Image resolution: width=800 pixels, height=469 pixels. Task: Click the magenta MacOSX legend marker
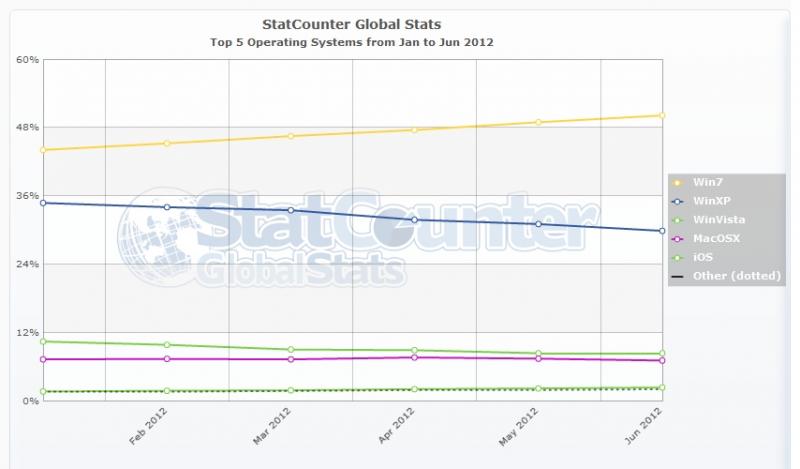(678, 239)
